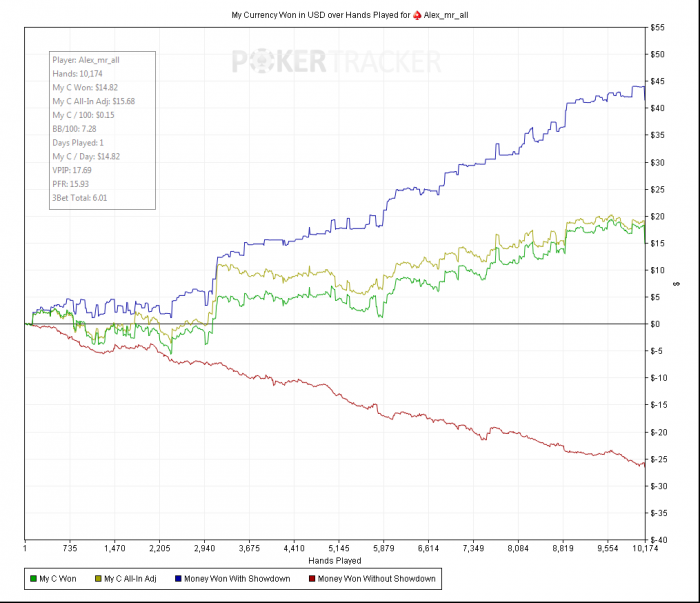Click the 5,879 x-axis tick label
Screen dimensions: 700x603
(x=383, y=548)
